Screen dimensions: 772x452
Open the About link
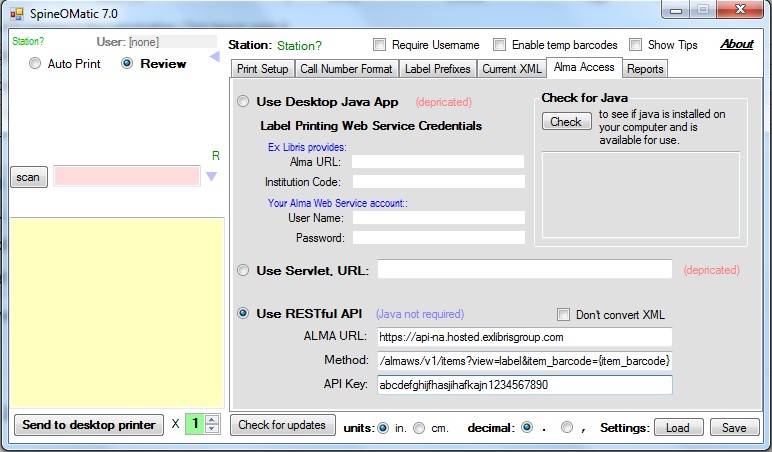[x=737, y=44]
